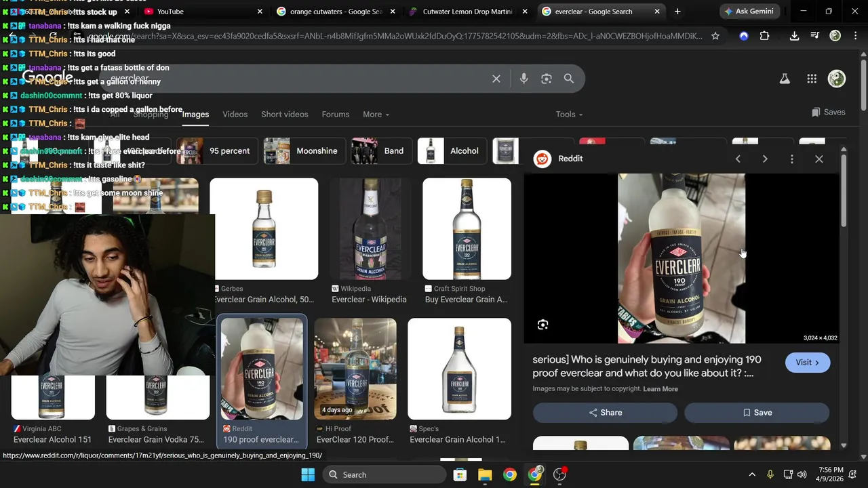Clear the Google search box text

496,79
